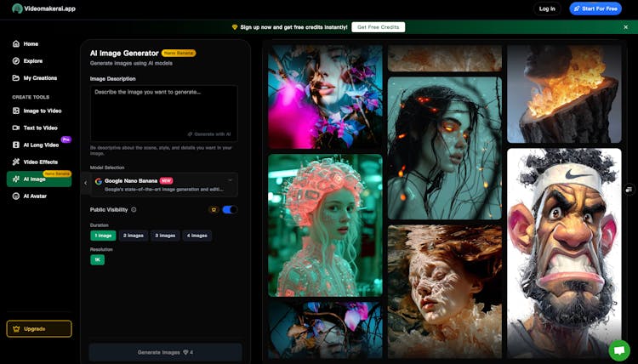Screen dimensions: 638x364
Task: Expand the Google Nano Banana model dropdown
Action: 230,180
